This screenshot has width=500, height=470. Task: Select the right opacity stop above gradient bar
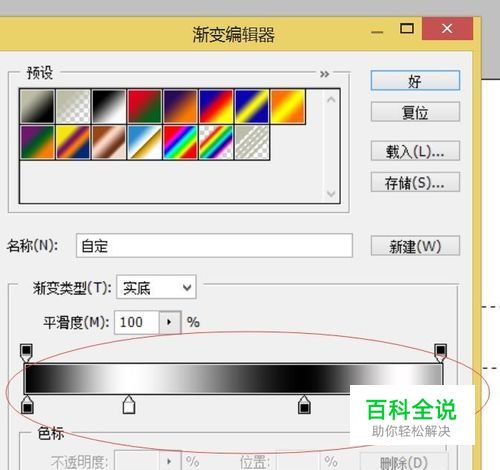click(441, 353)
